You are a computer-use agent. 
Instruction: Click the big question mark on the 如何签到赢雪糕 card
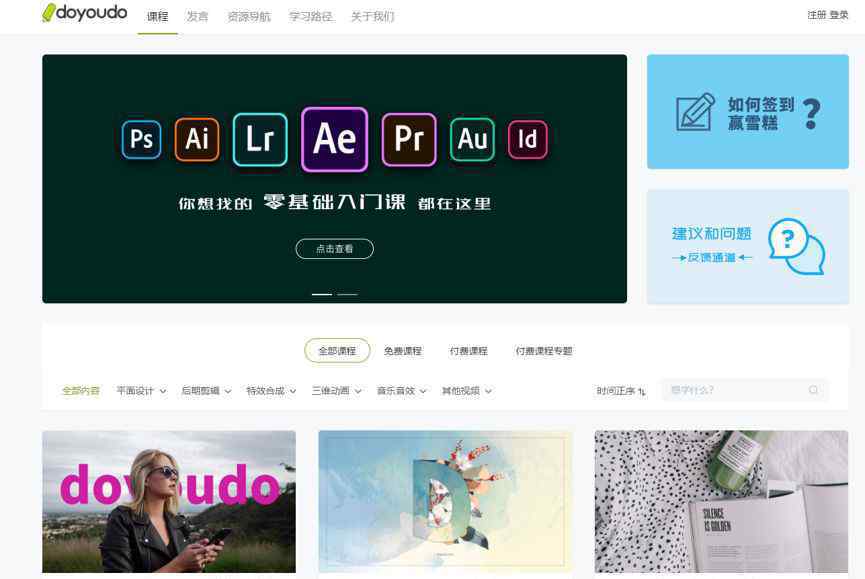pos(811,114)
